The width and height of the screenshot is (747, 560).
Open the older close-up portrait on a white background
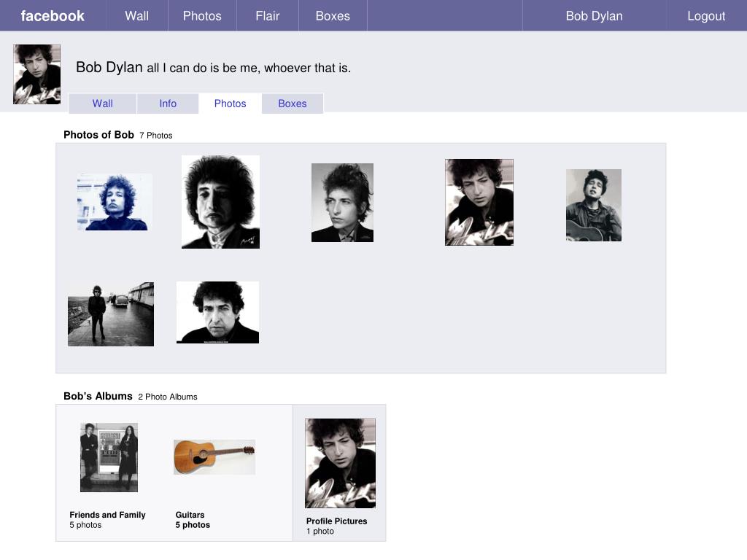click(217, 312)
